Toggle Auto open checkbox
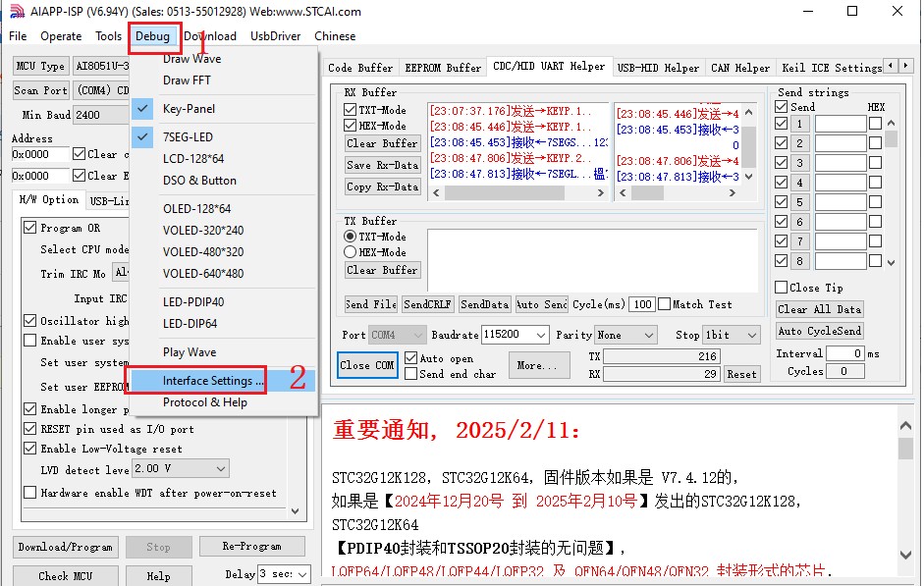 coord(410,358)
